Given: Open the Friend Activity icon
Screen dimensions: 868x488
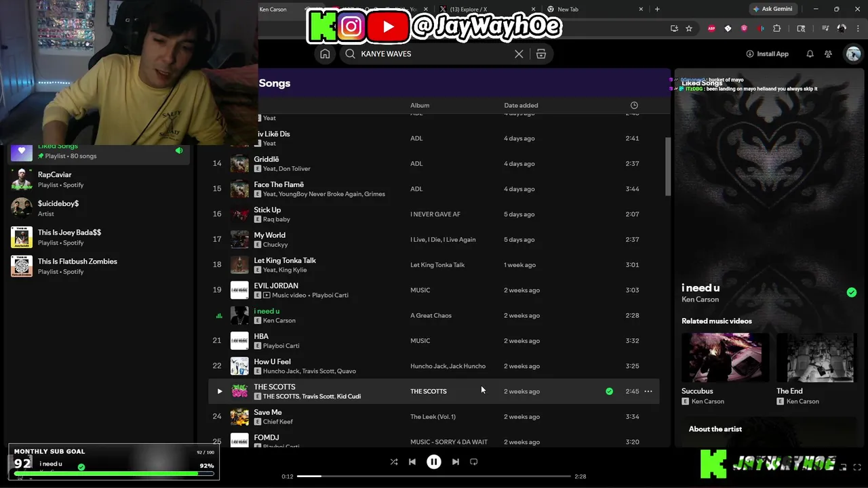Looking at the screenshot, I should point(828,54).
